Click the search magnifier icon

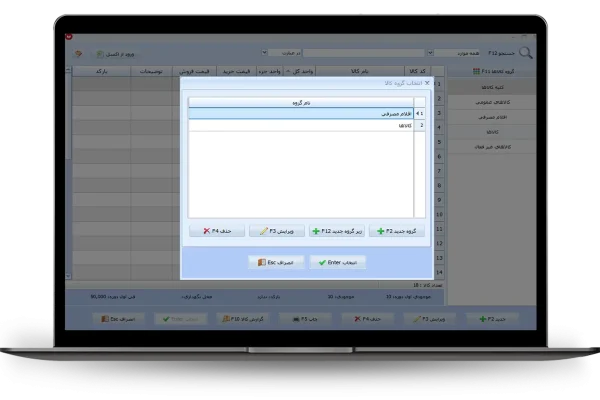point(527,54)
